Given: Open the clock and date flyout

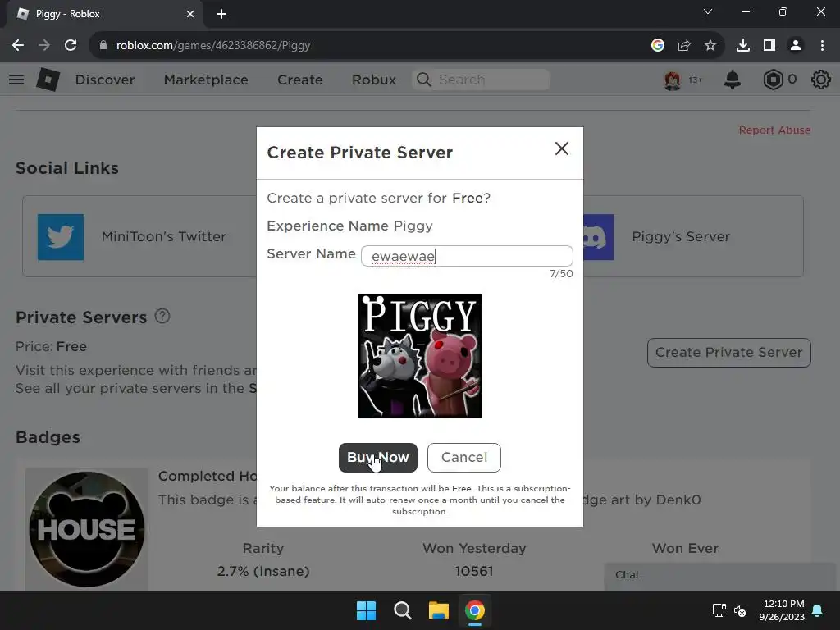Looking at the screenshot, I should point(782,610).
